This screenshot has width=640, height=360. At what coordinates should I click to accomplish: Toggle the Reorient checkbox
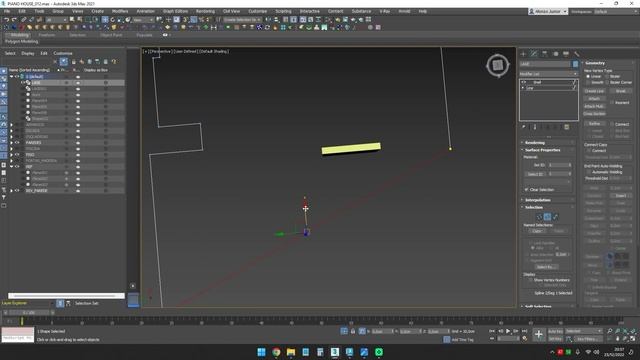(612, 102)
